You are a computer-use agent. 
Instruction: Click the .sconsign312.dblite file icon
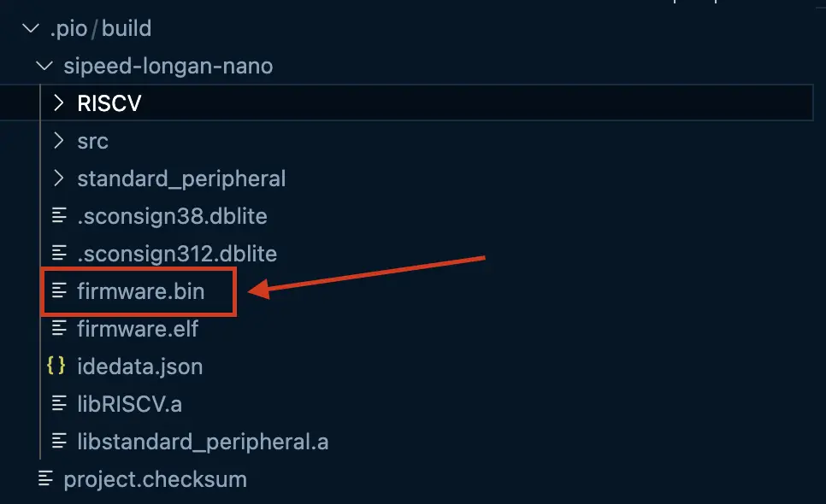point(59,254)
